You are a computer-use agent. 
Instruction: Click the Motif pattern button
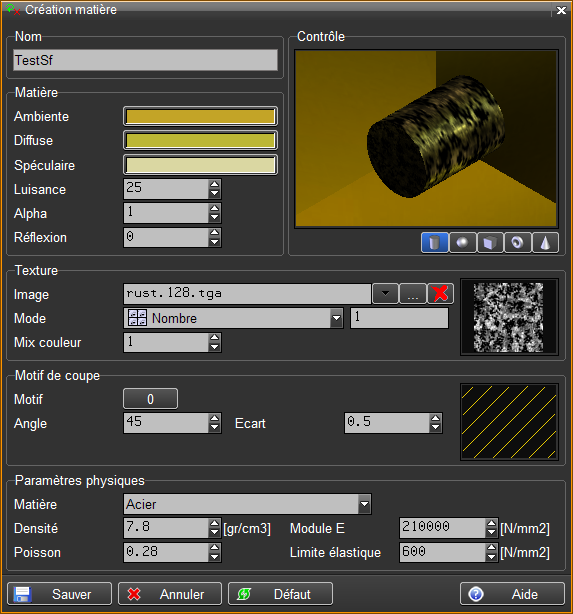[150, 399]
